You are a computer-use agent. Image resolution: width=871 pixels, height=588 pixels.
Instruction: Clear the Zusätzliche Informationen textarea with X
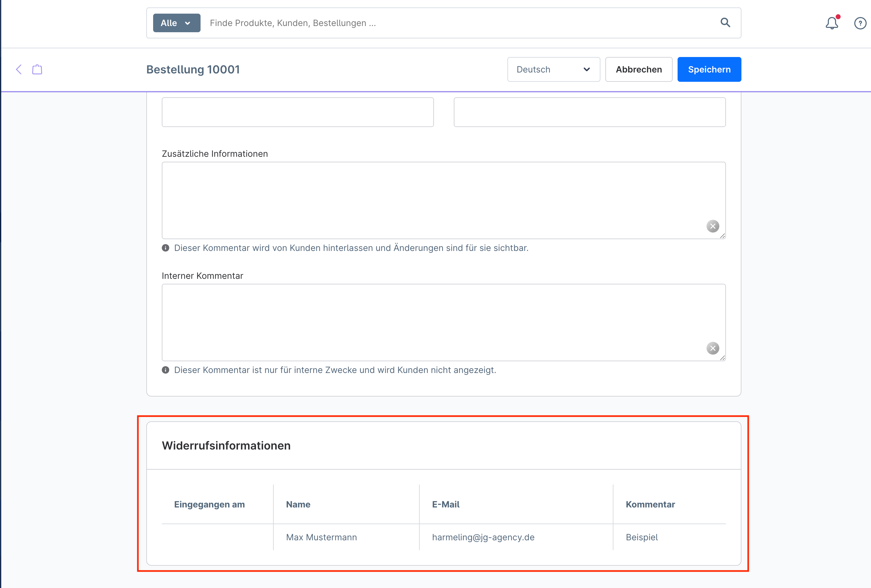tap(713, 226)
